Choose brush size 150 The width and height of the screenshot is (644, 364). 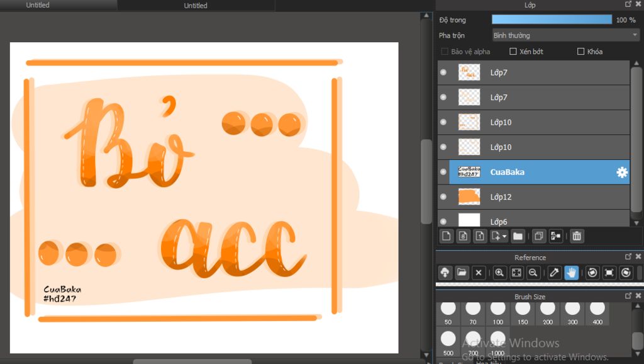523,313
